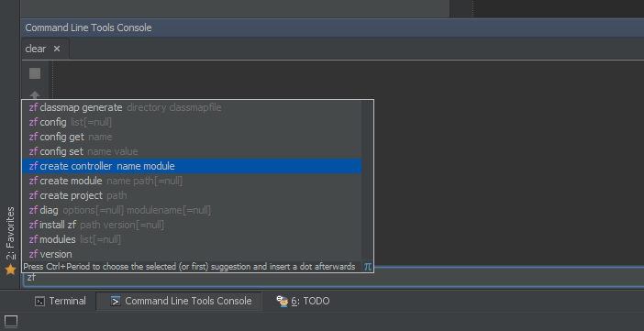Focus the command input field containing zf
Screen dimensions: 644x331
[x=333, y=278]
